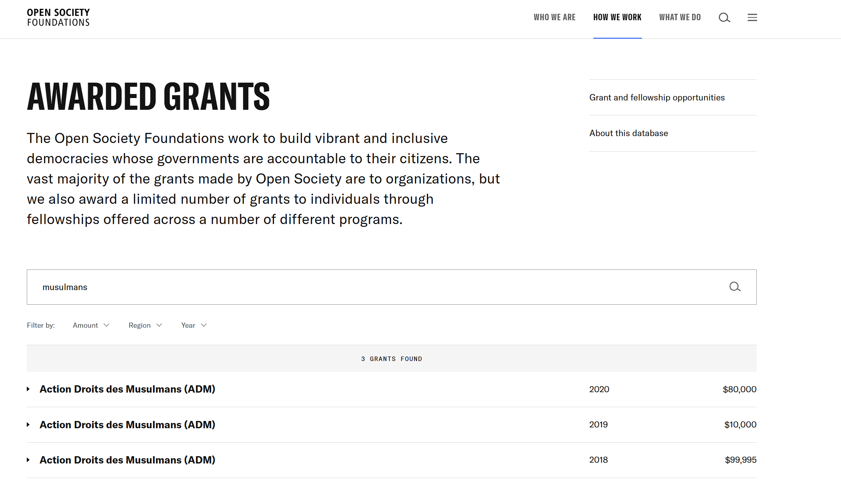Open the Open Society Foundations logo
The width and height of the screenshot is (841, 504).
[58, 17]
